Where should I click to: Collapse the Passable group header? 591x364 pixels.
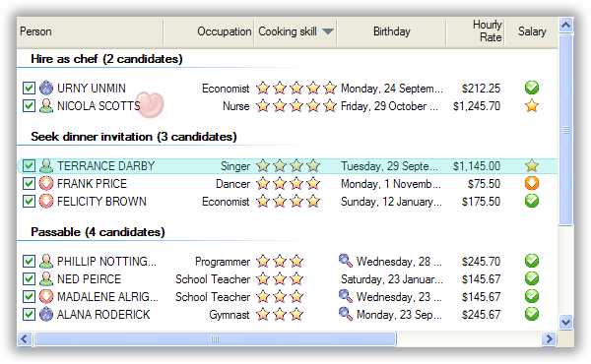[98, 232]
